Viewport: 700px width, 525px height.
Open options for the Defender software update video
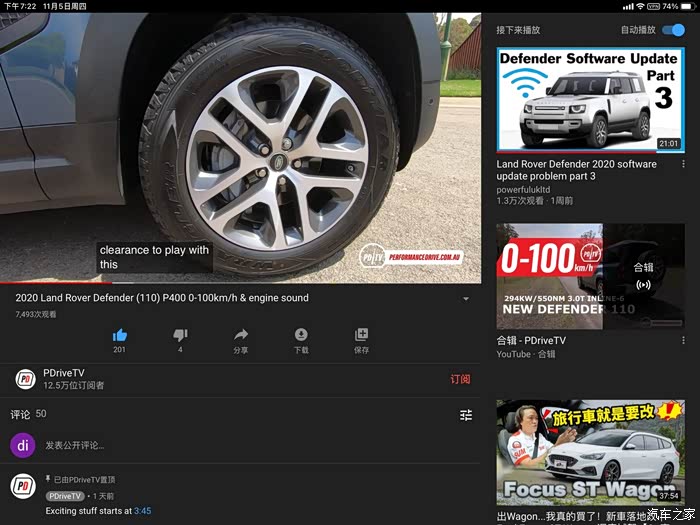click(683, 164)
